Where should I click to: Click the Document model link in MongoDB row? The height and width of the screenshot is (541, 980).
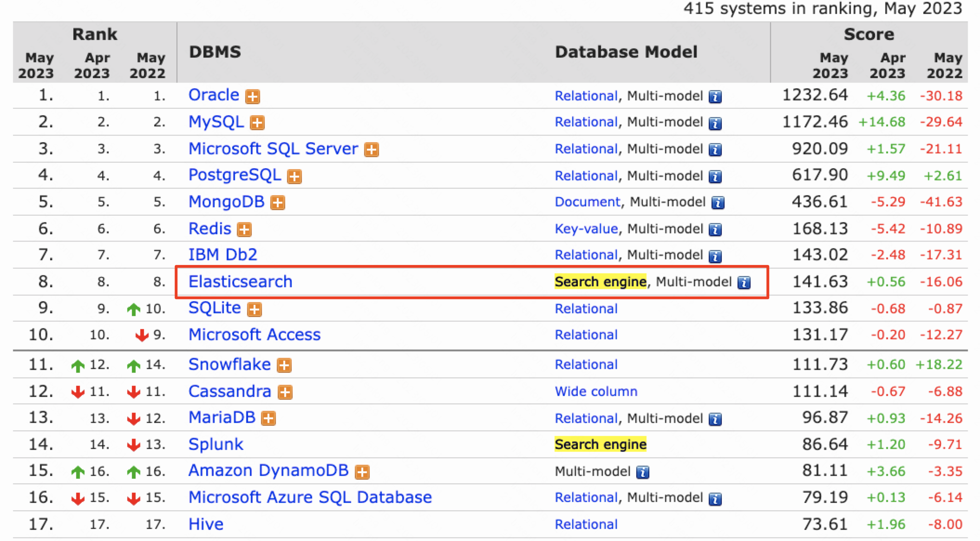click(588, 202)
